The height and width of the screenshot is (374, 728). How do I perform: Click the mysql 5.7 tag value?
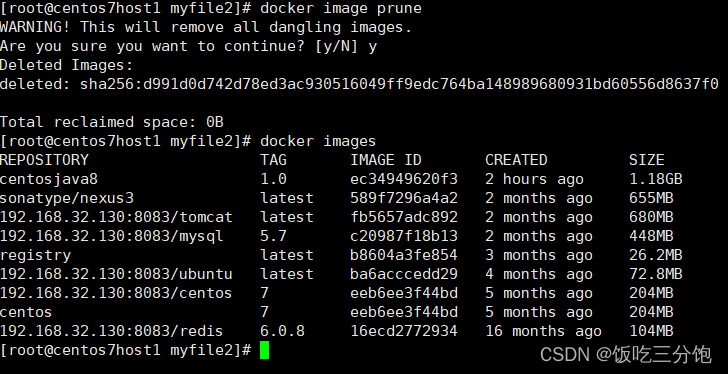point(273,236)
